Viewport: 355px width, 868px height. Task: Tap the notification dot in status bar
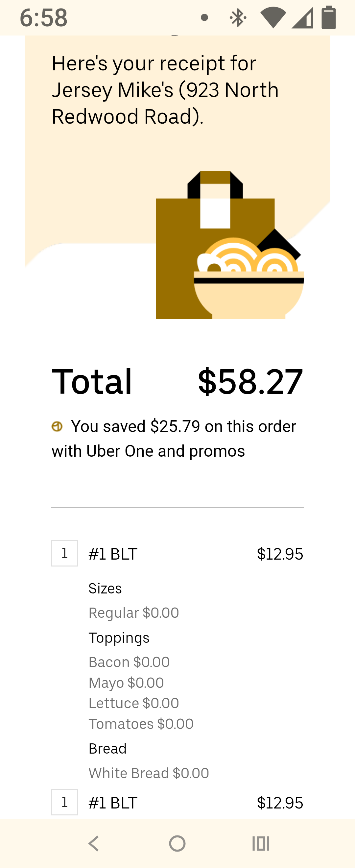pos(204,17)
